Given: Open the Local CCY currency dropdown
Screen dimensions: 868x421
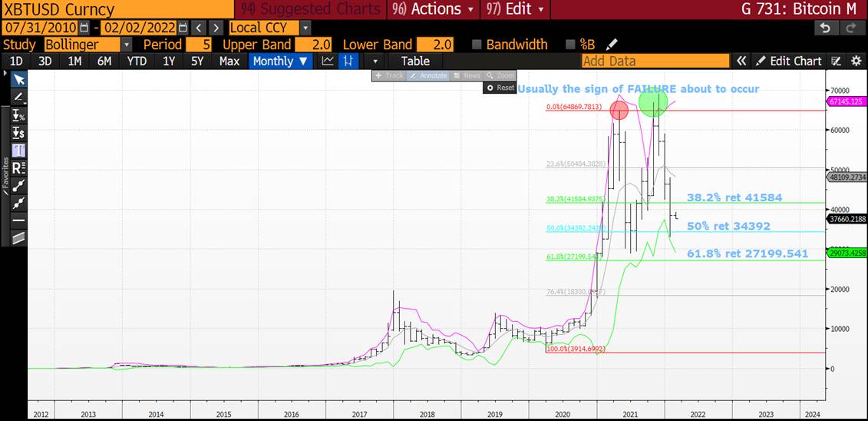Looking at the screenshot, I should 305,28.
